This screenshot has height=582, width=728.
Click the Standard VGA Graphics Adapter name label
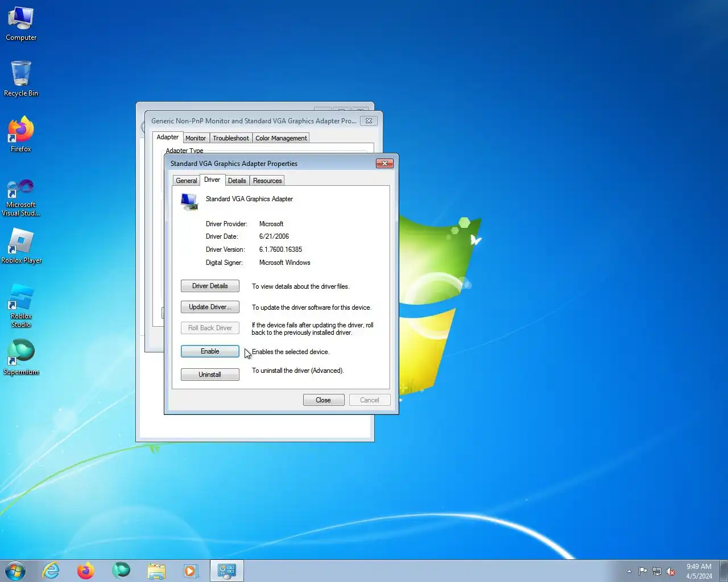point(249,199)
